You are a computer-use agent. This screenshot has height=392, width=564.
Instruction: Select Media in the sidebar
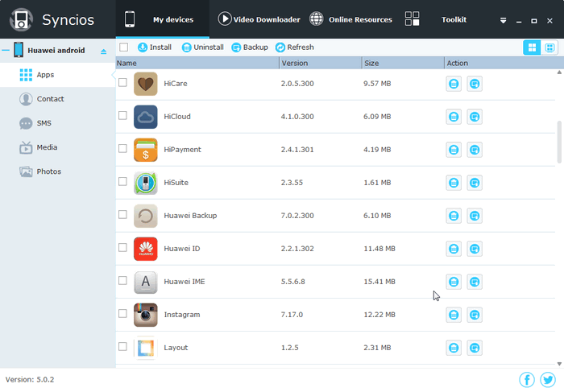pyautogui.click(x=57, y=147)
